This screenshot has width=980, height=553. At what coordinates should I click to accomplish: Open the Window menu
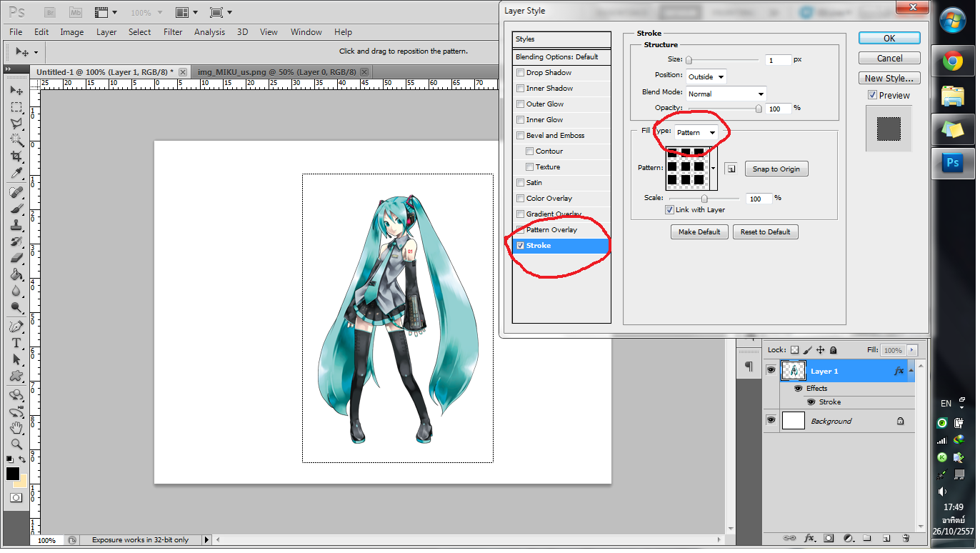306,31
